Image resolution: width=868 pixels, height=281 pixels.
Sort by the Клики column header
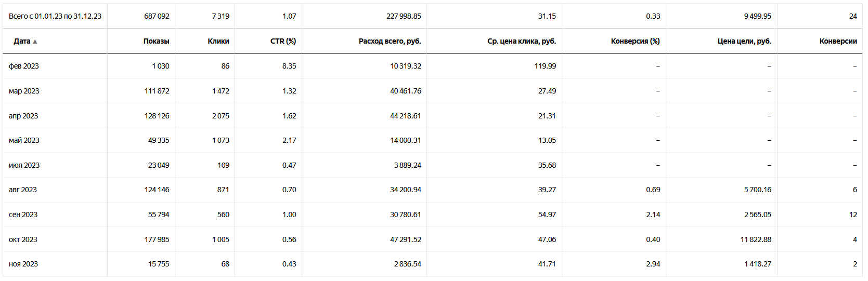point(218,41)
